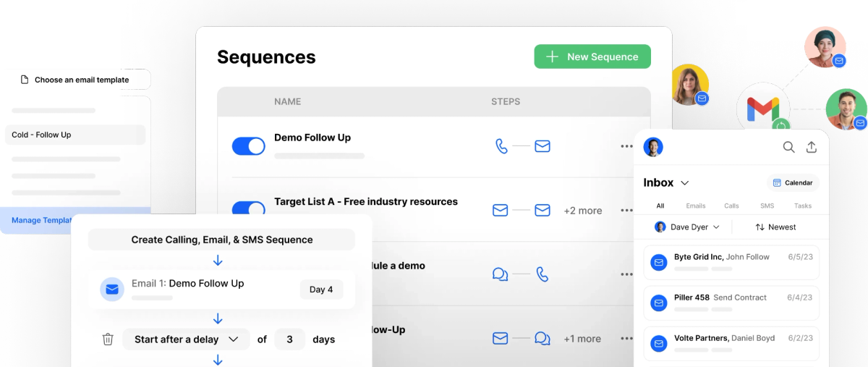Toggle the Target List A sequence switch
Image resolution: width=868 pixels, height=367 pixels.
coord(249,209)
